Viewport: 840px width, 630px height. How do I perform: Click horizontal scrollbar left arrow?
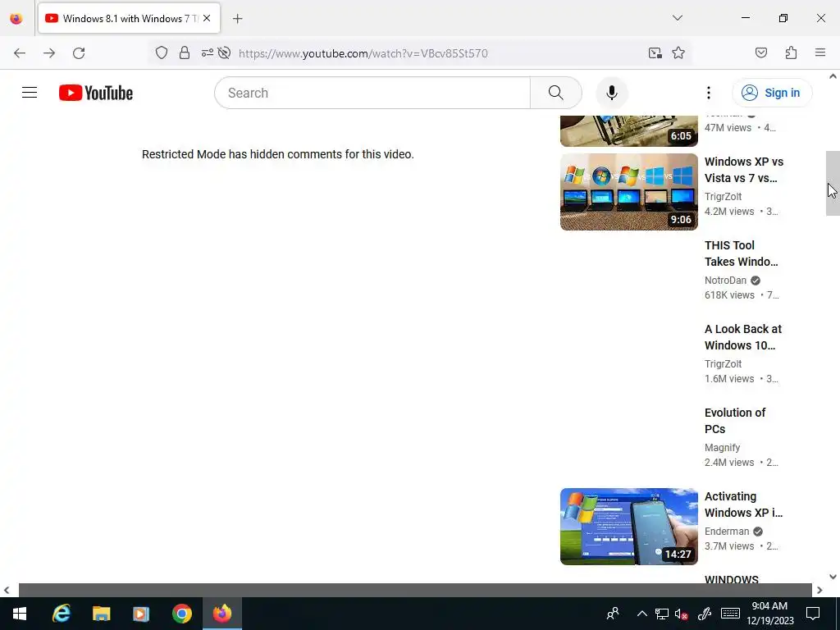tap(7, 591)
